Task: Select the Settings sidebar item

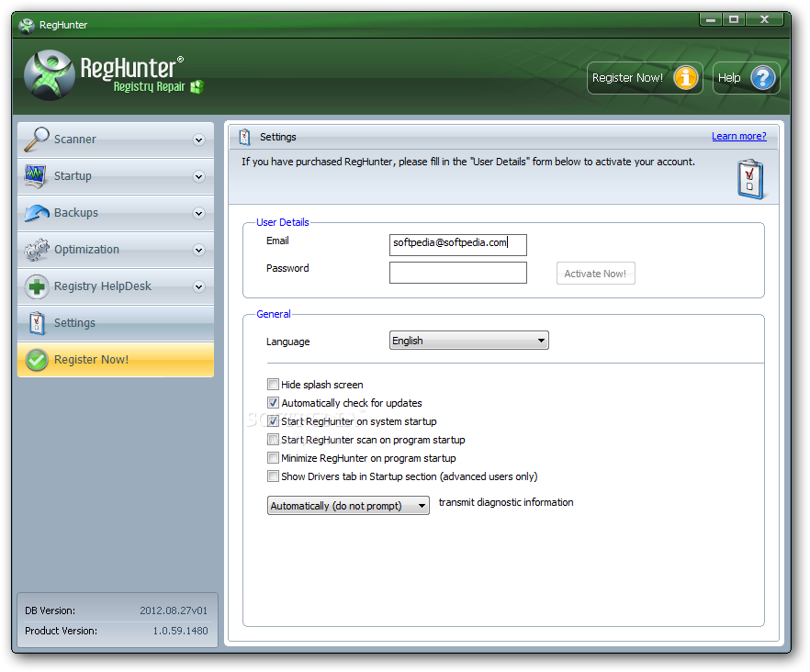Action: click(x=116, y=323)
